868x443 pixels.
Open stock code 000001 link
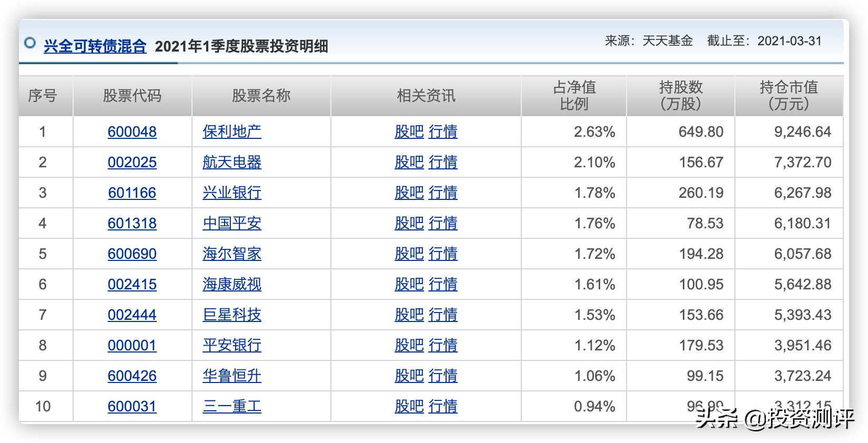132,345
